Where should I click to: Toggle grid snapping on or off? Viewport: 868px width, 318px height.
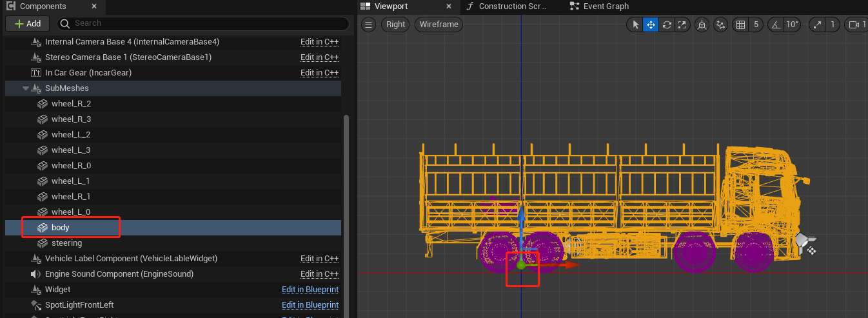coord(741,25)
